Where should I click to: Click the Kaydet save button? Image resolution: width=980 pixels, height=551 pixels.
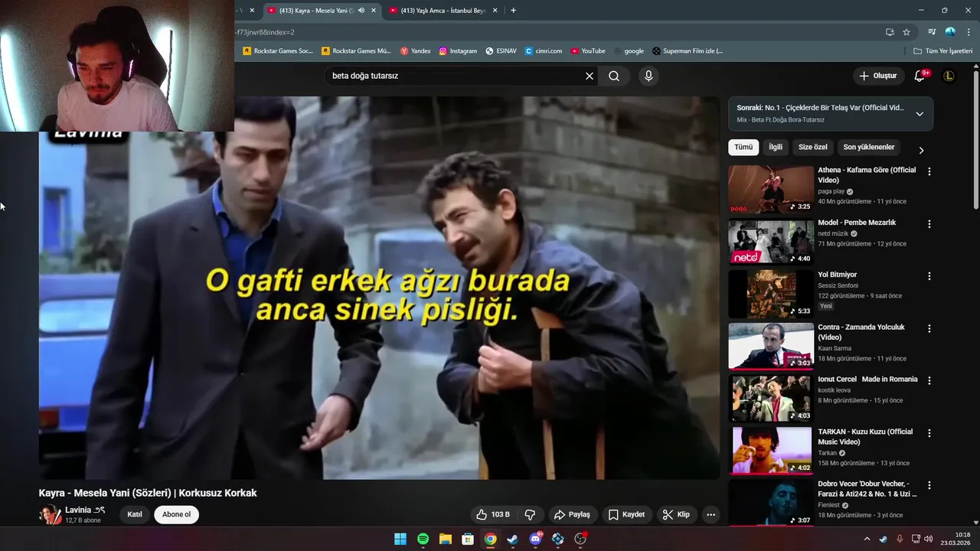tap(626, 514)
